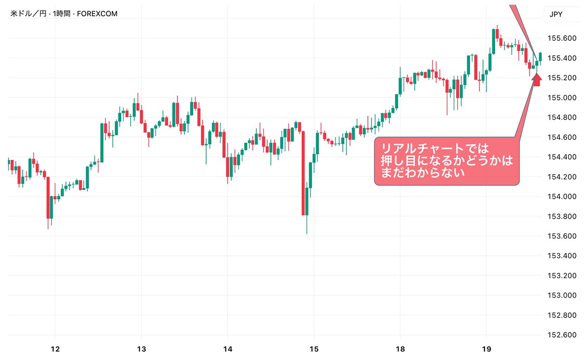Click the 154.000 price axis label

562,196
